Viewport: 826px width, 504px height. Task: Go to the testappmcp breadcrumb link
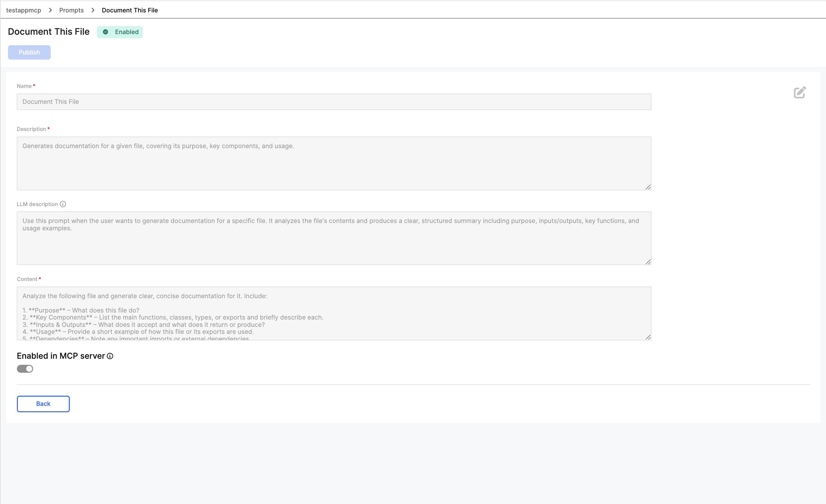24,10
